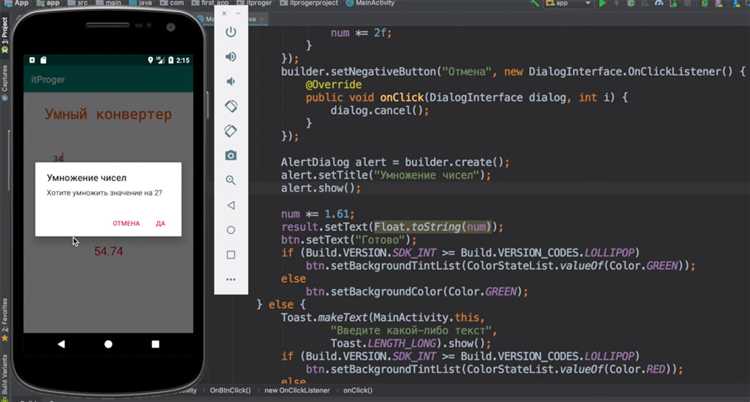Click the green Run button in toolbar
The height and width of the screenshot is (402, 750).
pos(602,3)
